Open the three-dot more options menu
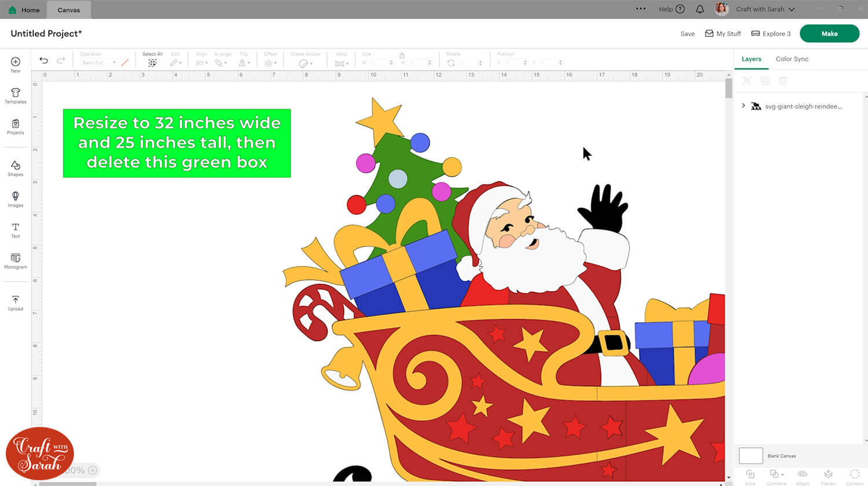This screenshot has height=486, width=868. [641, 9]
